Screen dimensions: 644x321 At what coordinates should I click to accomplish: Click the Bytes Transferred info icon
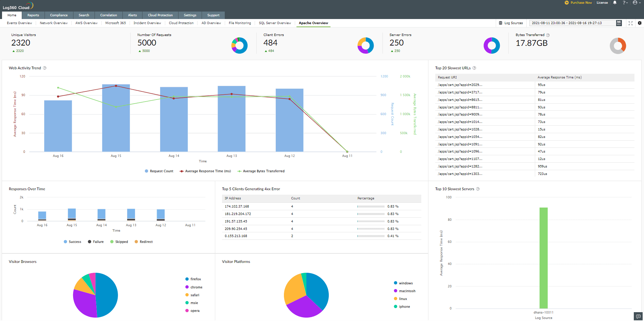(548, 35)
